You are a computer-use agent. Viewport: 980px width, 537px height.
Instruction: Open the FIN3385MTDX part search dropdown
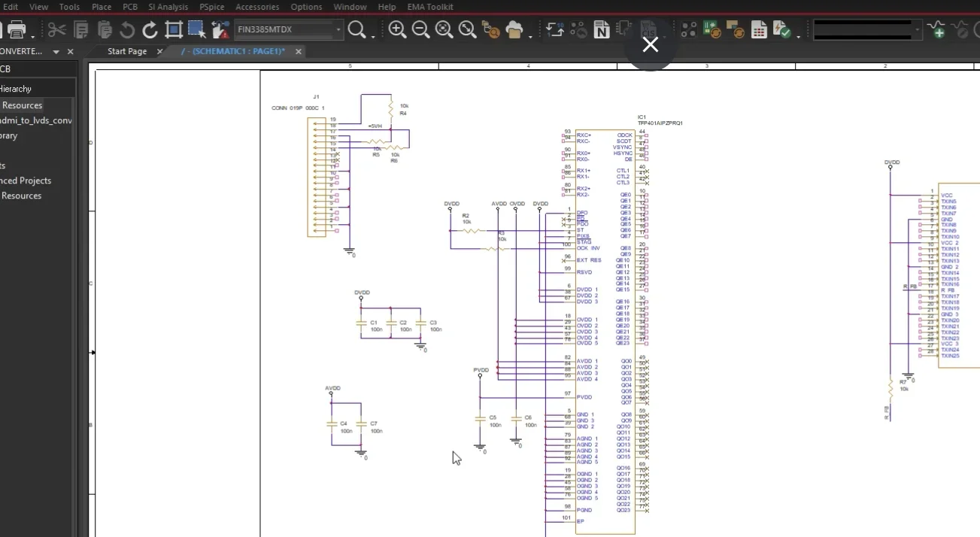pos(338,30)
